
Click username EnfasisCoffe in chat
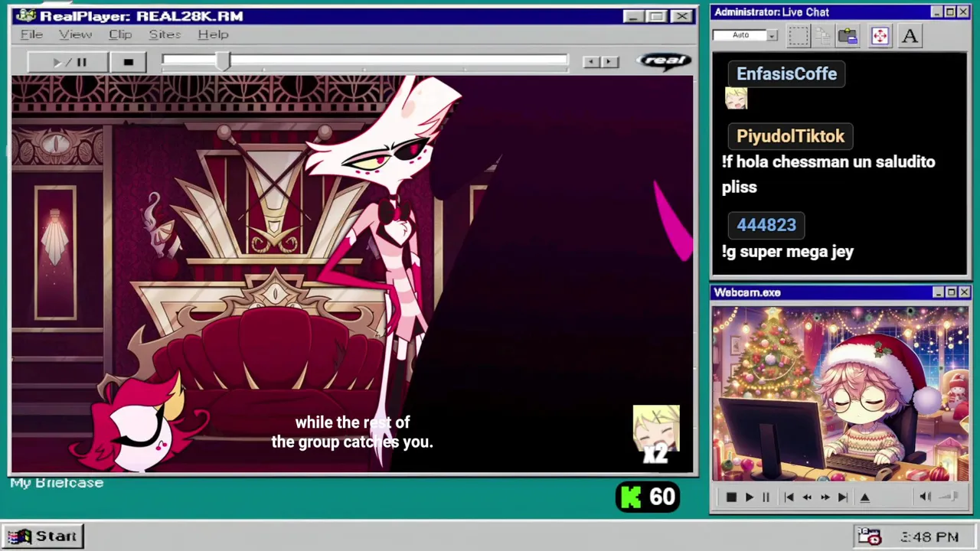coord(786,73)
